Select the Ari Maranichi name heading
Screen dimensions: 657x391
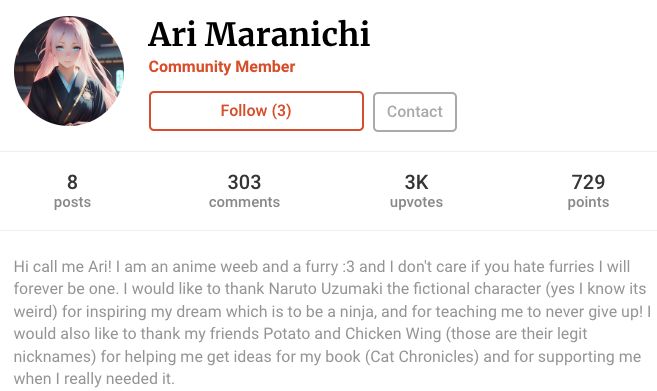259,34
